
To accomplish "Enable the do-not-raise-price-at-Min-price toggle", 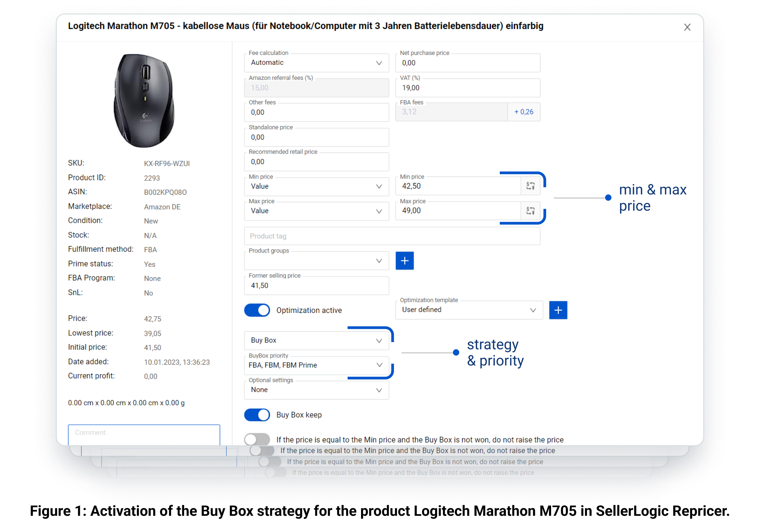I will pos(257,439).
